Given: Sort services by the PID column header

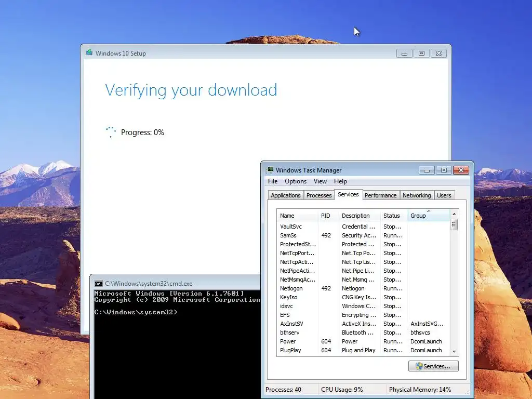Looking at the screenshot, I should pyautogui.click(x=328, y=216).
